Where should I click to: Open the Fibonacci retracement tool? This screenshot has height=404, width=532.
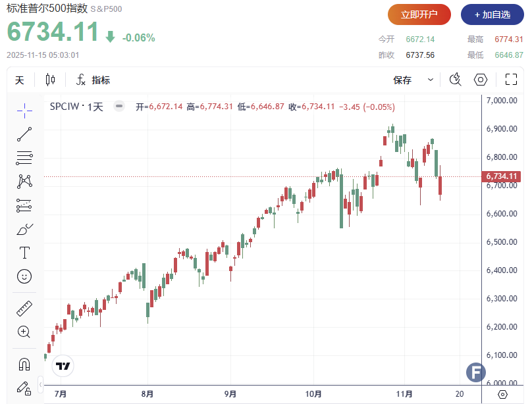[24, 158]
